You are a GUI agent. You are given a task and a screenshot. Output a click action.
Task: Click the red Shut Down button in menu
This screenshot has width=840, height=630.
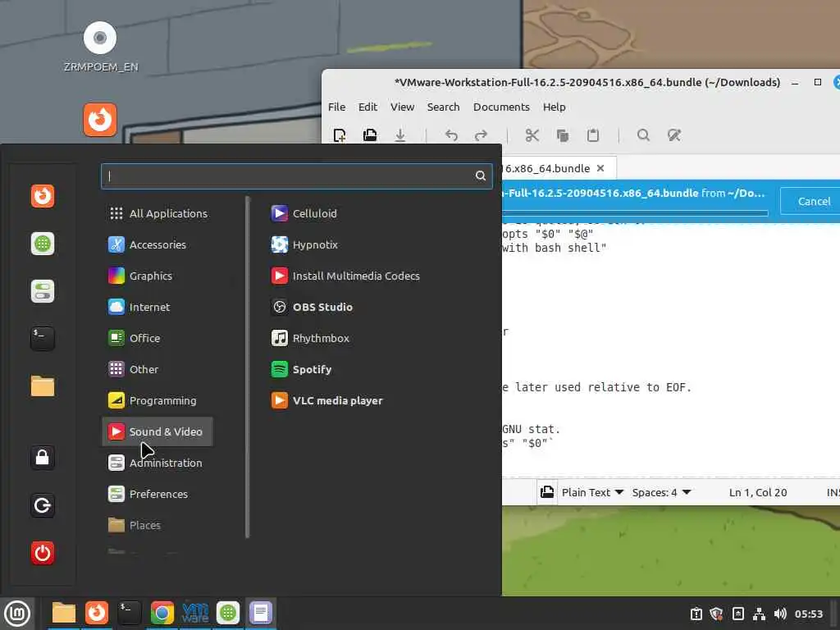click(x=43, y=553)
